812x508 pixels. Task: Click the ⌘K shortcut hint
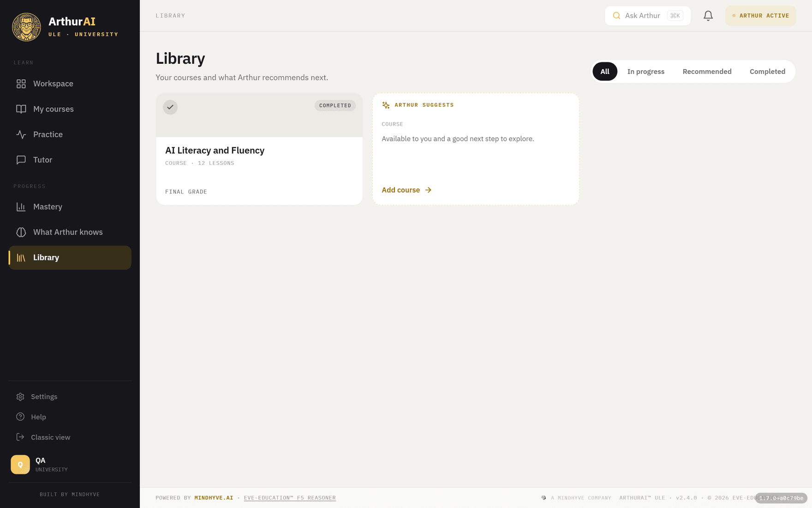click(675, 16)
